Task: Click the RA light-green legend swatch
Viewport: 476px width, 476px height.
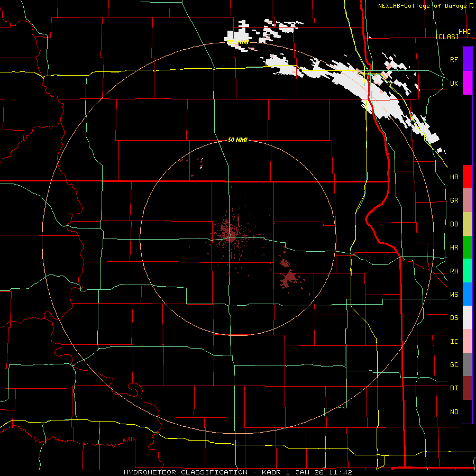Action: [467, 271]
